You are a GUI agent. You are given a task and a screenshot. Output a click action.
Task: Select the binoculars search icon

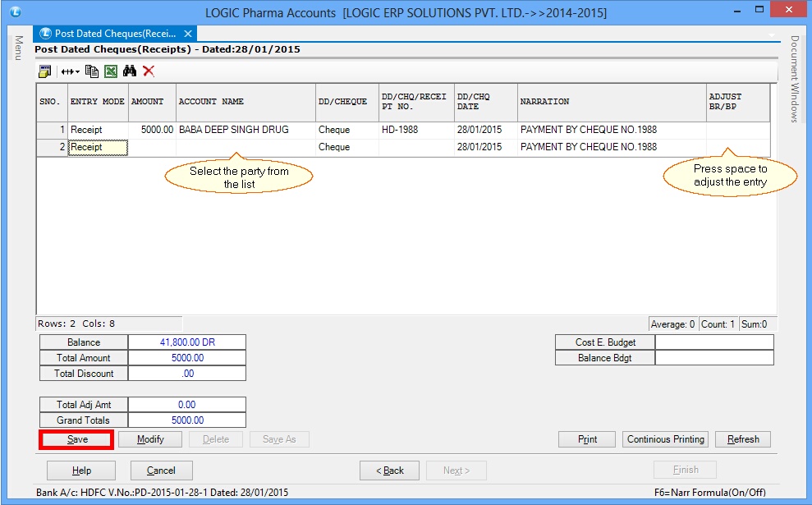[x=130, y=71]
